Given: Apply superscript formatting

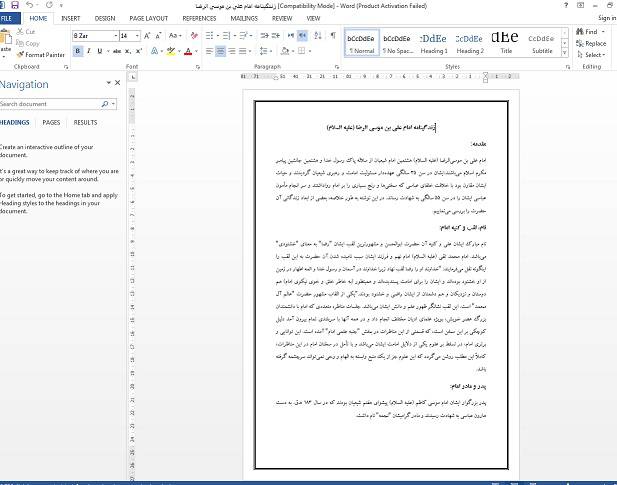Looking at the screenshot, I should click(x=139, y=51).
